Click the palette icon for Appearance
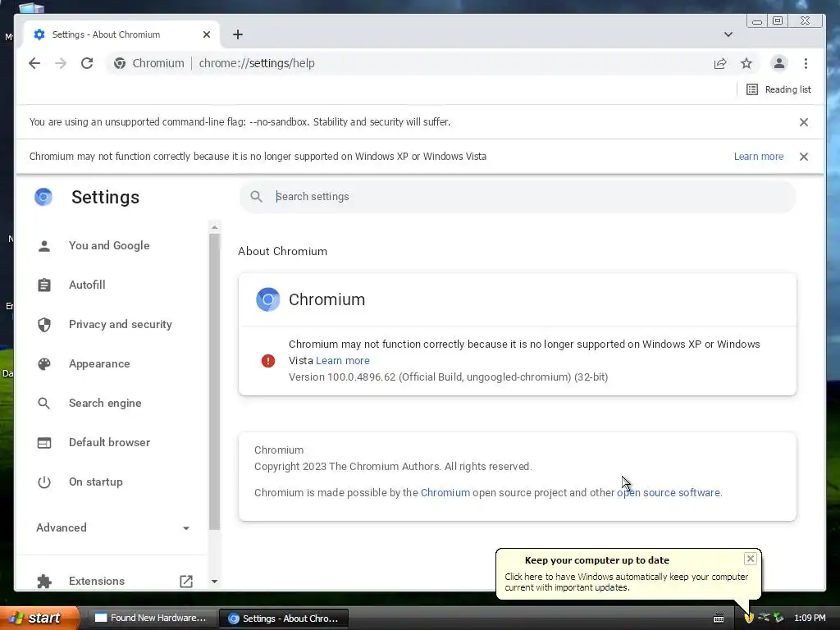Image resolution: width=840 pixels, height=630 pixels. 44,363
